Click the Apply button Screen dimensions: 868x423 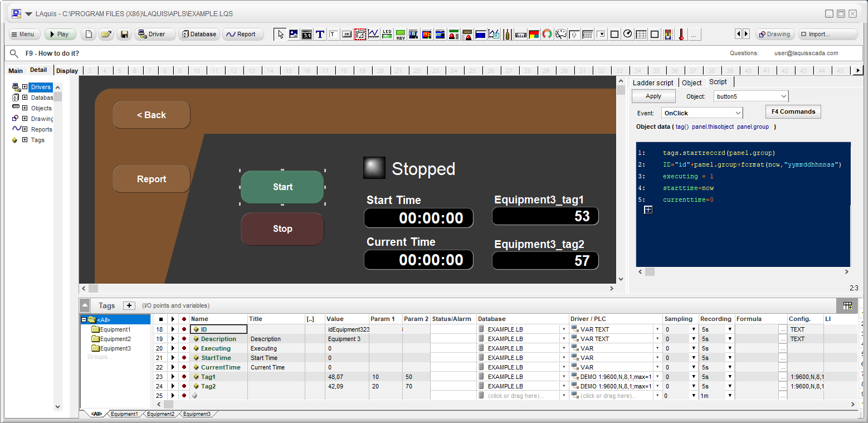654,96
